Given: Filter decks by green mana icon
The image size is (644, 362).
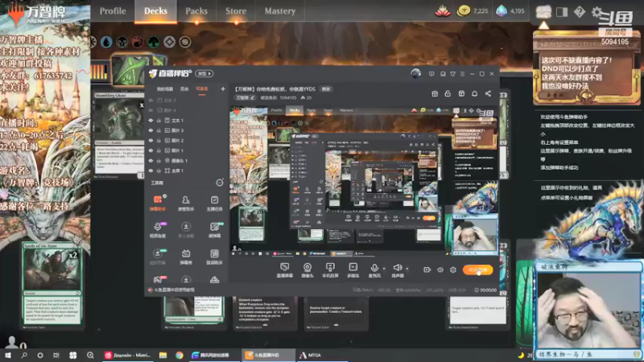Looking at the screenshot, I should [153, 42].
